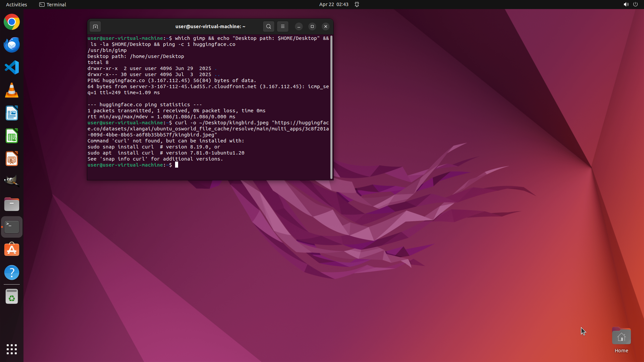The image size is (644, 362).
Task: Launch GIMP image editor
Action: pyautogui.click(x=12, y=181)
